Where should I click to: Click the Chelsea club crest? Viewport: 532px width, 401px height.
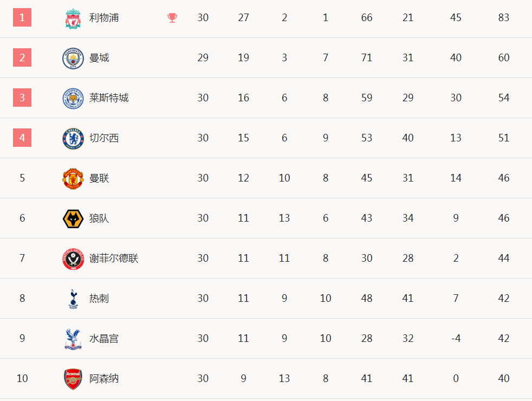tap(73, 138)
